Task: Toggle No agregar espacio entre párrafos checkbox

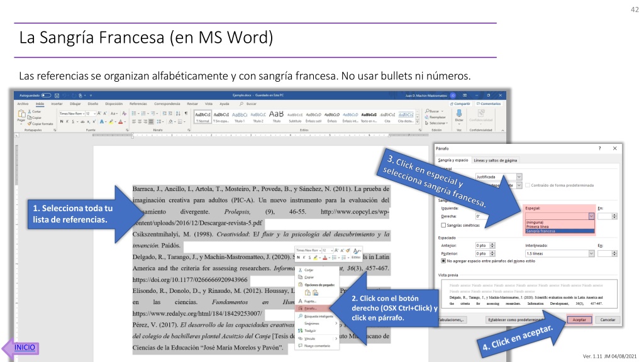Action: pyautogui.click(x=443, y=261)
